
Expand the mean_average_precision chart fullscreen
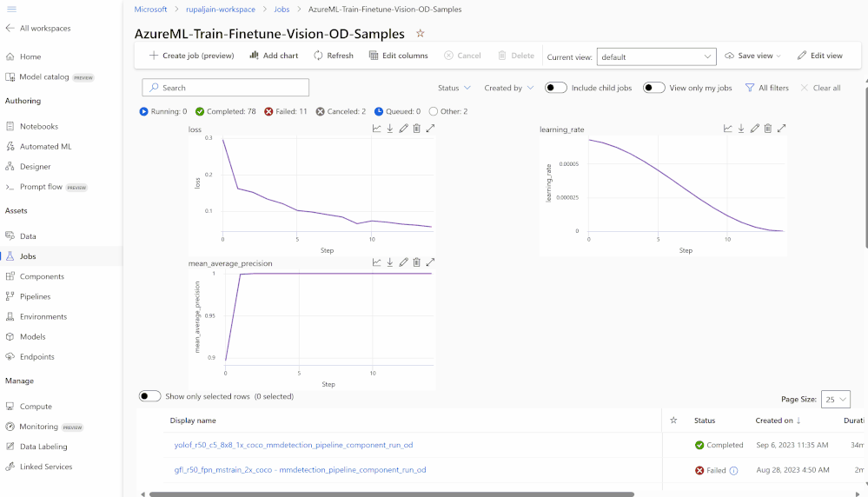click(430, 262)
